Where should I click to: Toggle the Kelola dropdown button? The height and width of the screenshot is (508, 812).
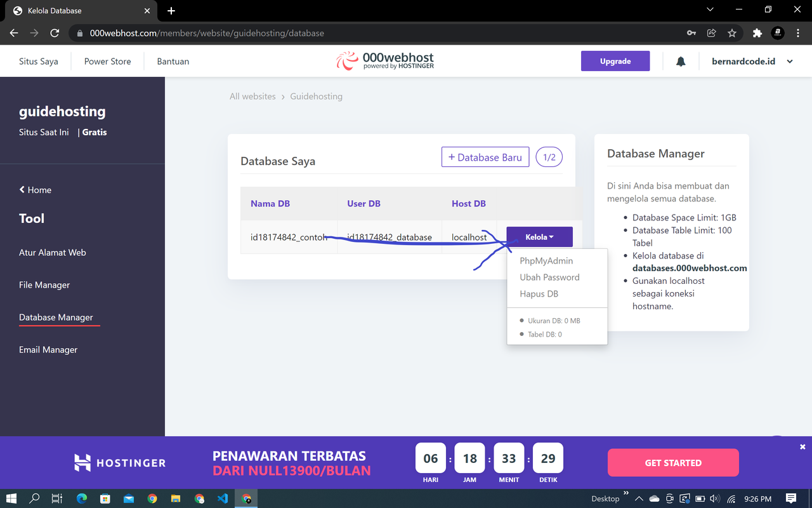[x=539, y=237]
